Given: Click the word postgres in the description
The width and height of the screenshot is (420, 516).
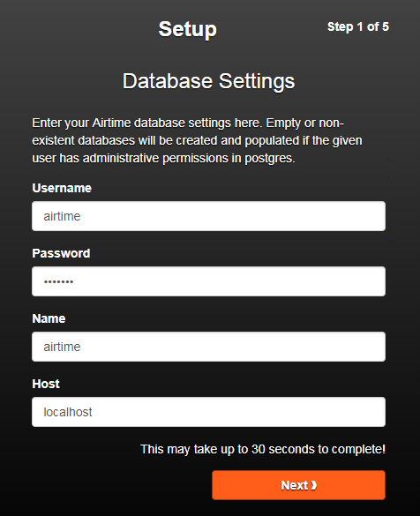Looking at the screenshot, I should (270, 158).
